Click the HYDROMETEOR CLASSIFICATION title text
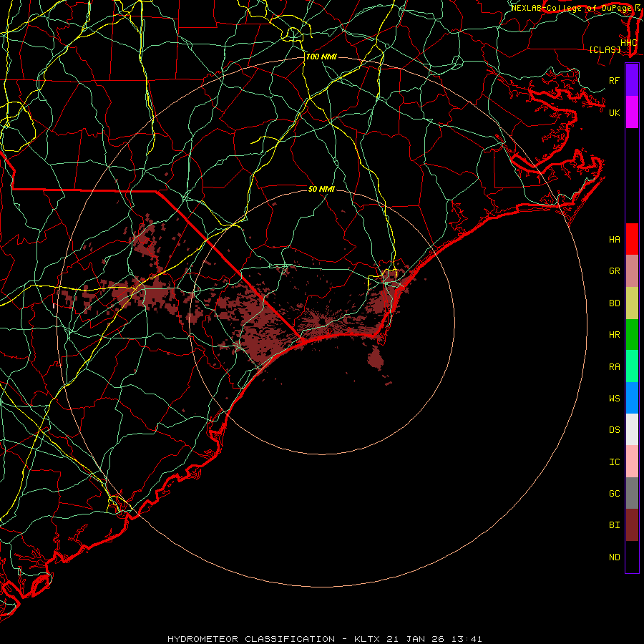Image resolution: width=644 pixels, height=644 pixels. 251,639
